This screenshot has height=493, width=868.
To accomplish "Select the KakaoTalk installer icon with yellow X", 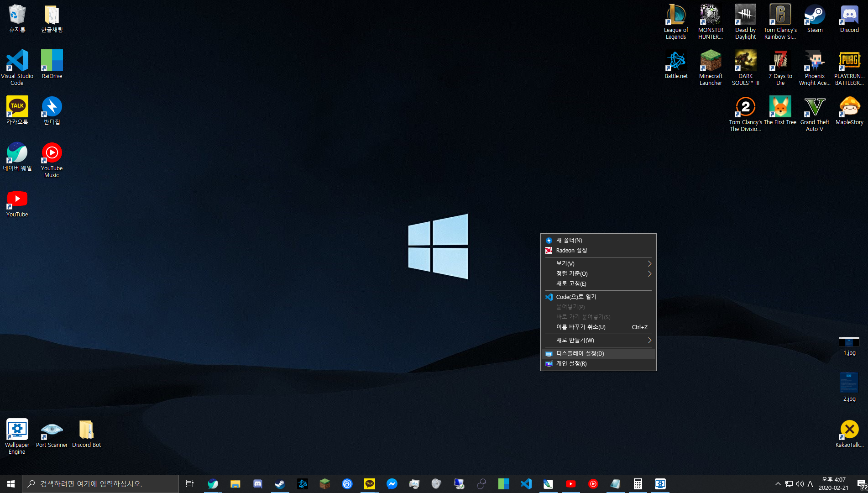I will 849,434.
